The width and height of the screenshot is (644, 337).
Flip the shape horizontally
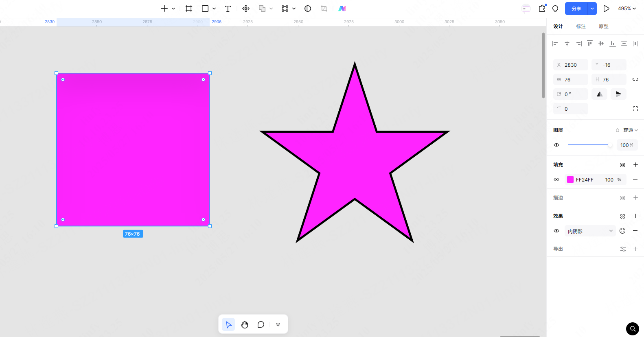[599, 94]
